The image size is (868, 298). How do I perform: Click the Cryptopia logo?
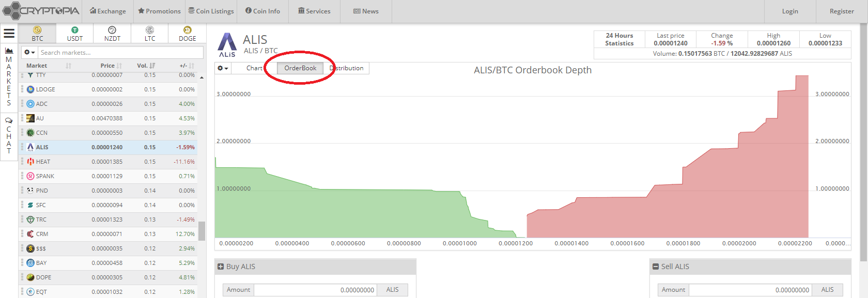point(41,11)
